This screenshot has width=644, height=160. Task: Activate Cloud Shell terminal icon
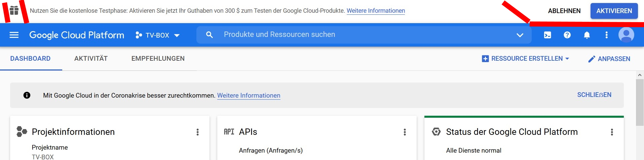547,35
